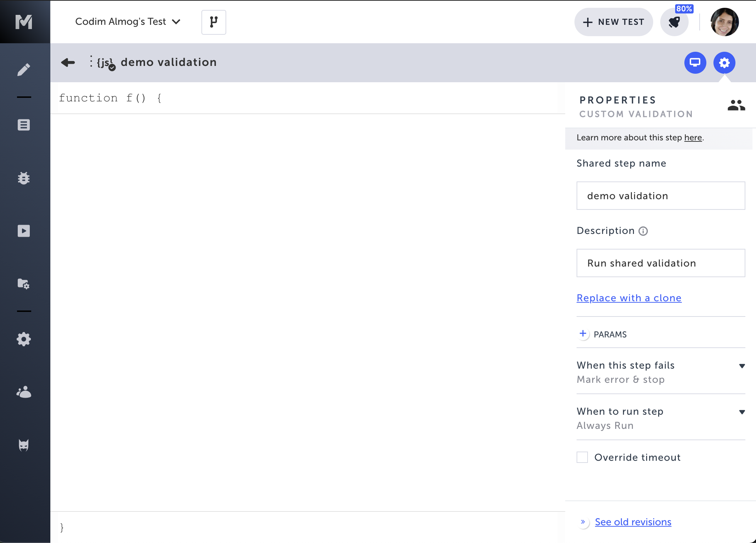Open the folder settings sidebar icon
This screenshot has width=756, height=543.
click(24, 284)
